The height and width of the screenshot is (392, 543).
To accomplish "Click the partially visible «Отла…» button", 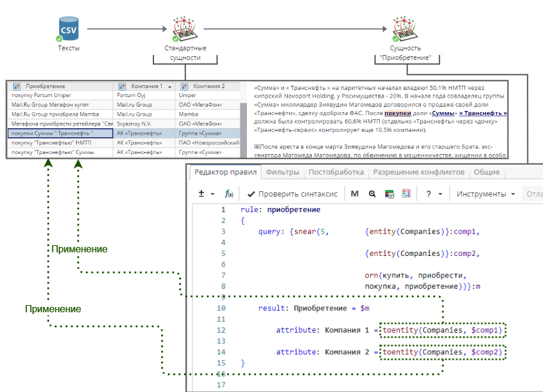I will click(x=534, y=194).
